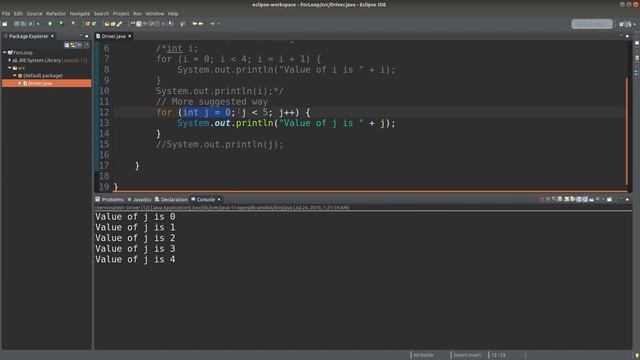This screenshot has width=640, height=360.
Task: Collapse the ForLoop project node
Action: (x=4, y=53)
